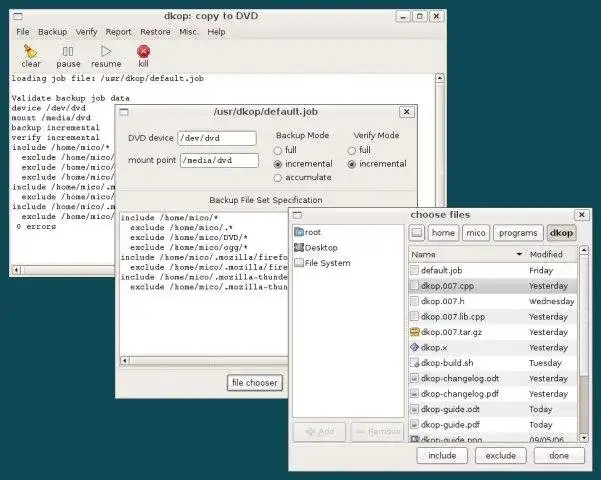Click the exclude button

click(501, 455)
